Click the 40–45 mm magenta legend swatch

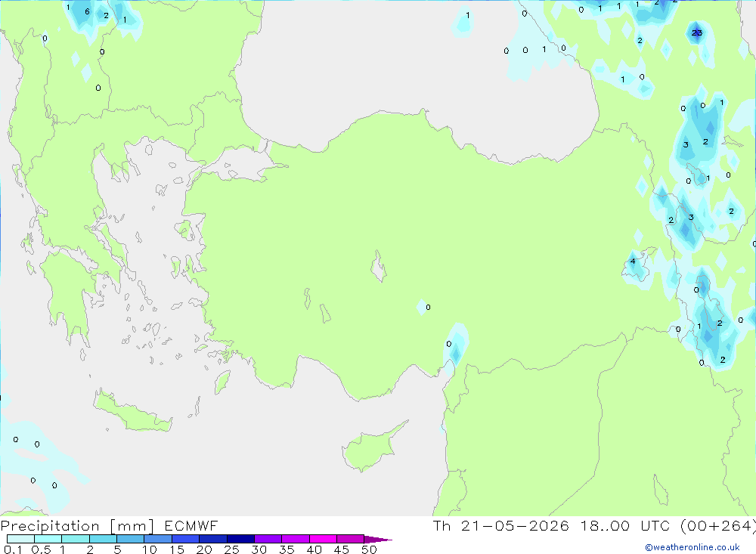(x=323, y=539)
